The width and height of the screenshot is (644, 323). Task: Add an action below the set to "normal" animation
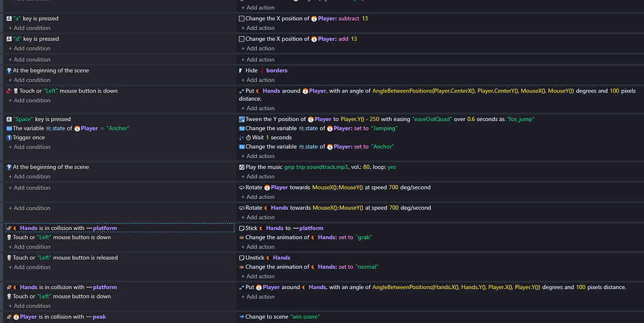click(258, 276)
